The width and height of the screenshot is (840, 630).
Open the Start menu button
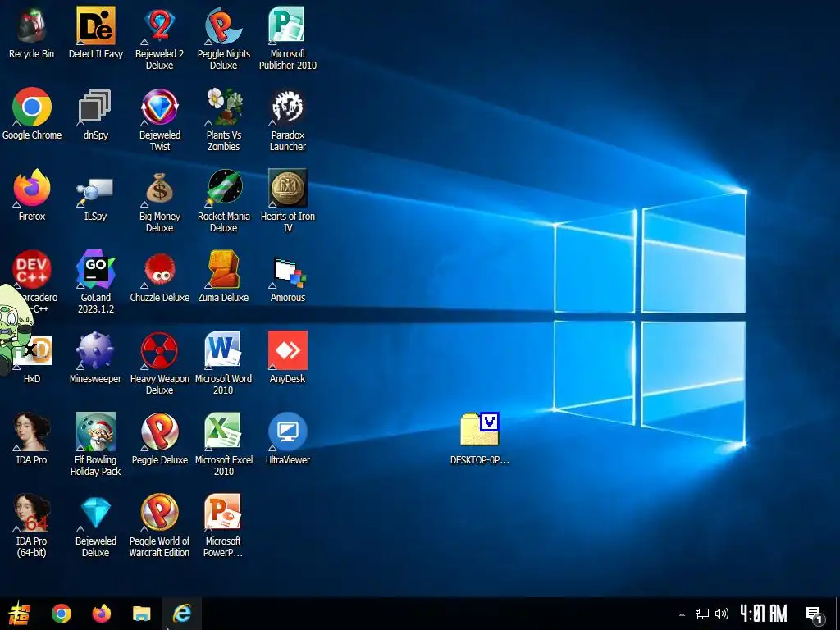[x=20, y=614]
